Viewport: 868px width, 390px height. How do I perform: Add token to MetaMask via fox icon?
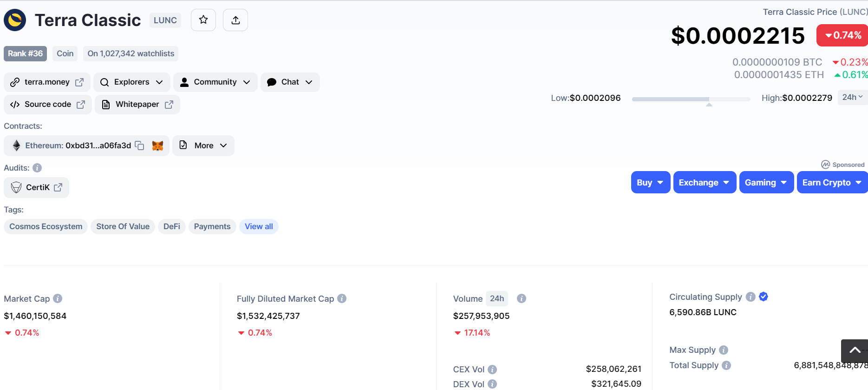pyautogui.click(x=158, y=146)
